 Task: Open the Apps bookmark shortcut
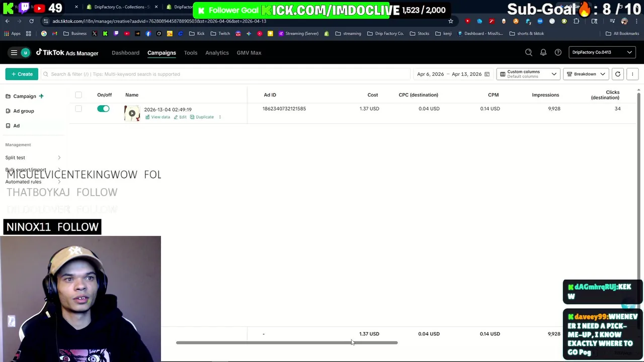coord(13,34)
